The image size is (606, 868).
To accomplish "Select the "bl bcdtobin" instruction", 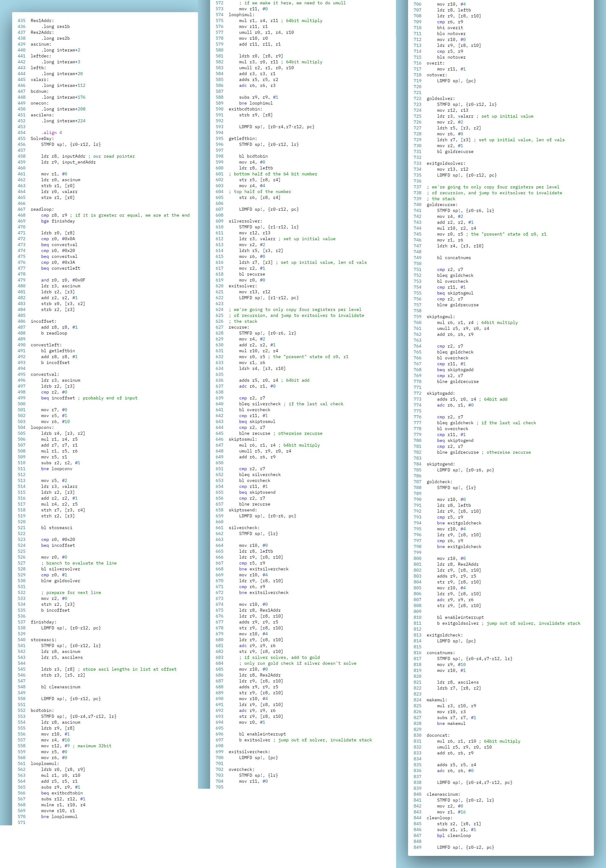I will pyautogui.click(x=253, y=156).
